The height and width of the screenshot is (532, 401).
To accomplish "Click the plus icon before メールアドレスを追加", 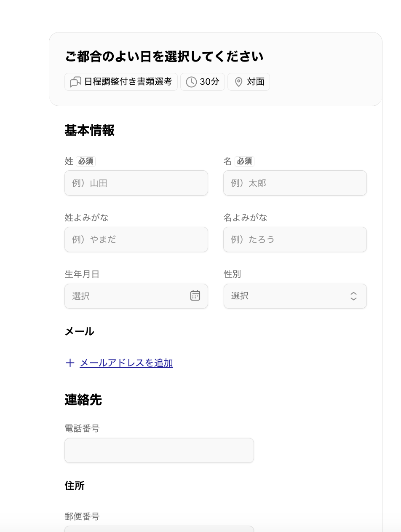I will click(70, 363).
